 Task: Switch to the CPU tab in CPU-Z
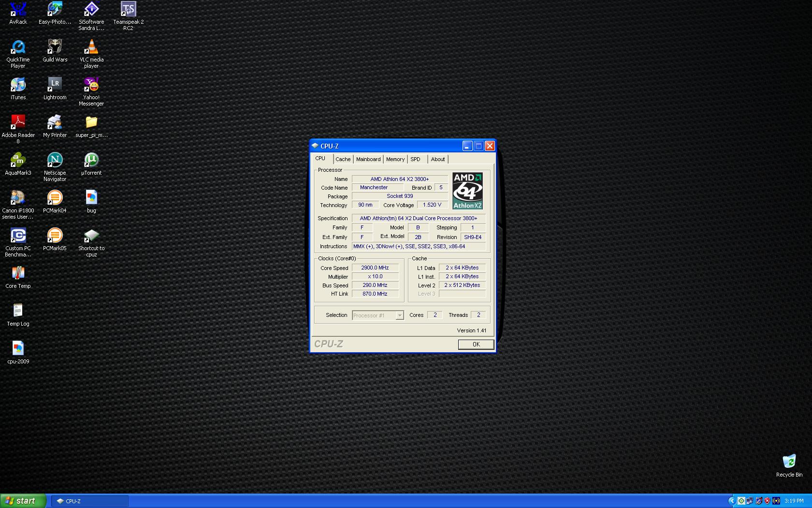[320, 159]
